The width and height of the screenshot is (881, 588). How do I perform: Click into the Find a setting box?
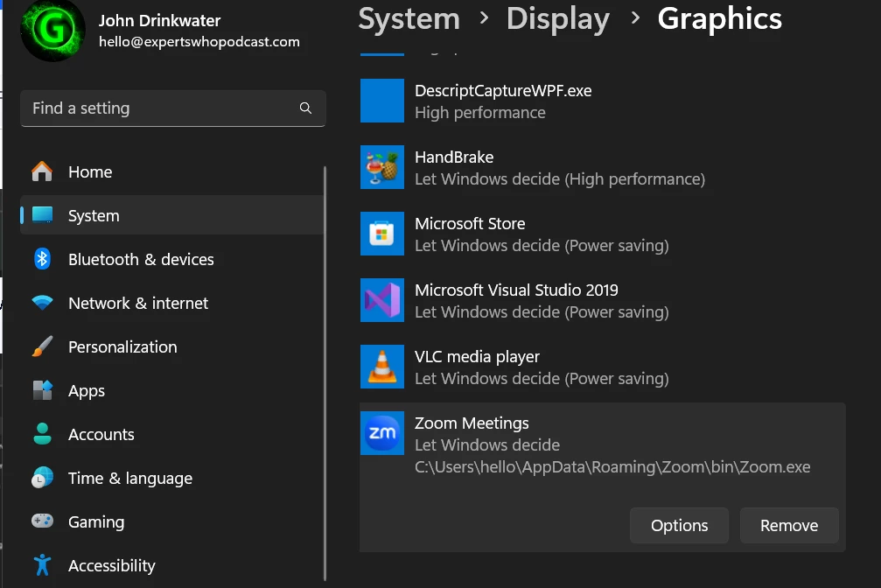pyautogui.click(x=173, y=108)
